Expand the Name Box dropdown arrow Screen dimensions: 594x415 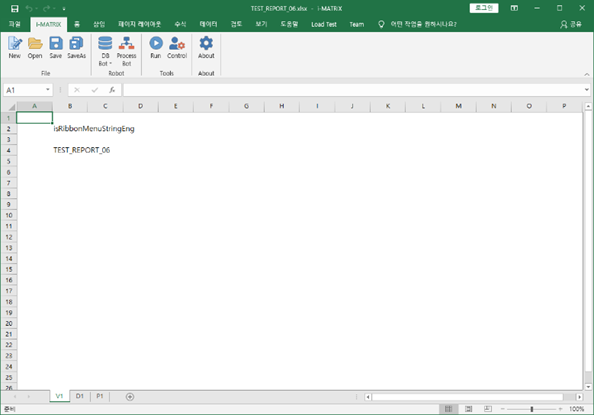click(48, 90)
